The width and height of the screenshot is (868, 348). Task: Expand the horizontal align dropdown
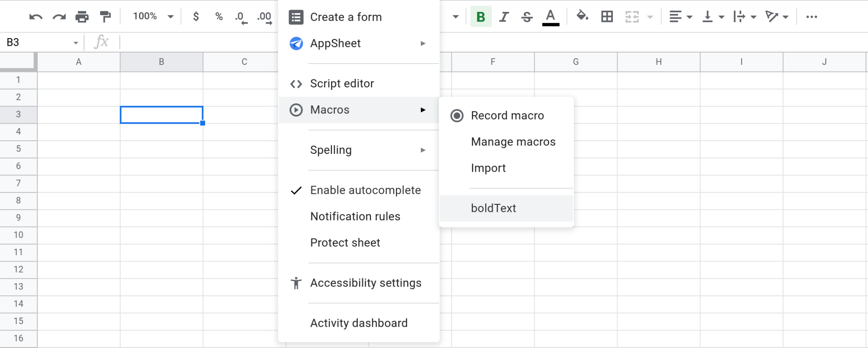coord(680,17)
